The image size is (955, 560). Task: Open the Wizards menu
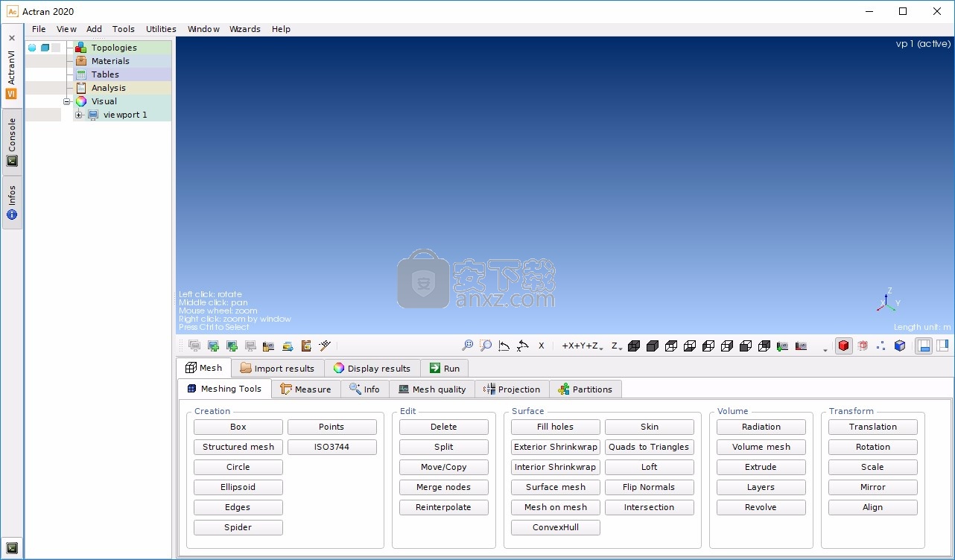pyautogui.click(x=245, y=29)
